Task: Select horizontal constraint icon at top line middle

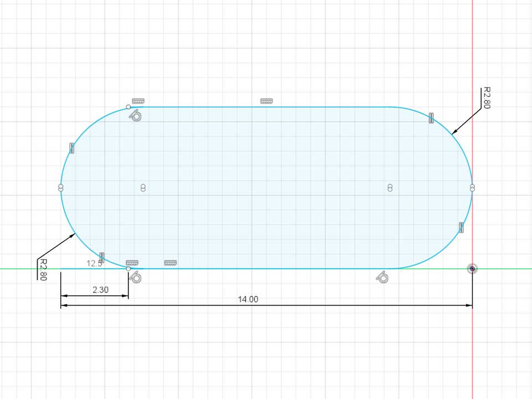Action: coord(267,101)
